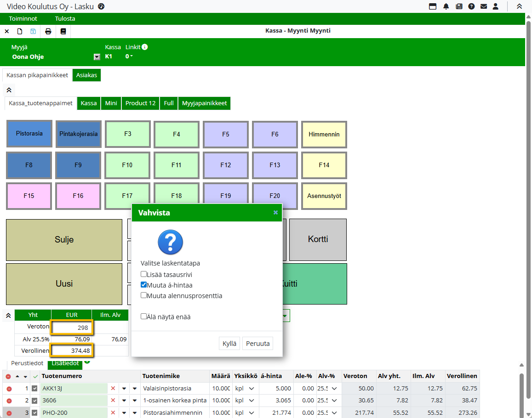
Task: Click the mail envelope icon
Action: [483, 6]
